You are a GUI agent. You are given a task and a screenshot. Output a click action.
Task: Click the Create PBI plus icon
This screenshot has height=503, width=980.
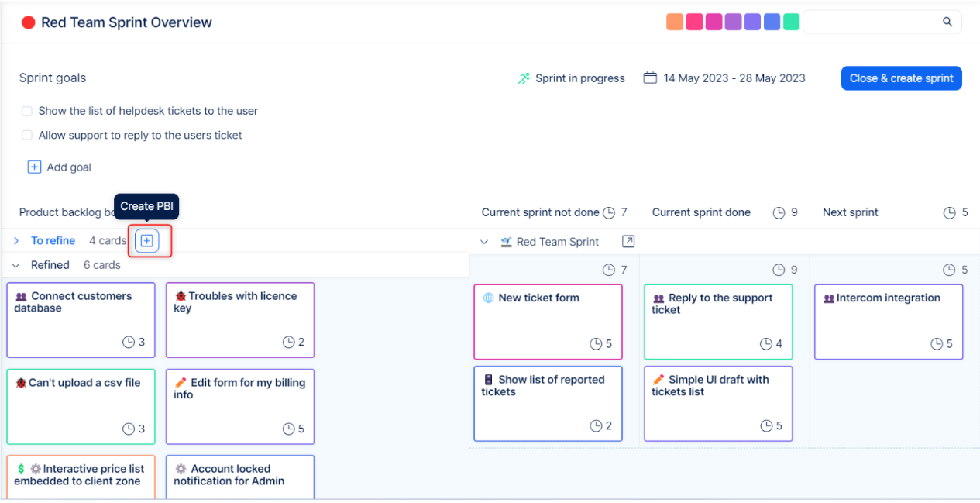[146, 241]
